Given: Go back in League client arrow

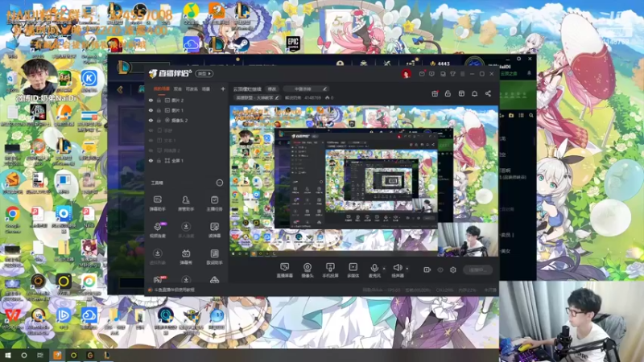Looking at the screenshot, I should pos(120,89).
